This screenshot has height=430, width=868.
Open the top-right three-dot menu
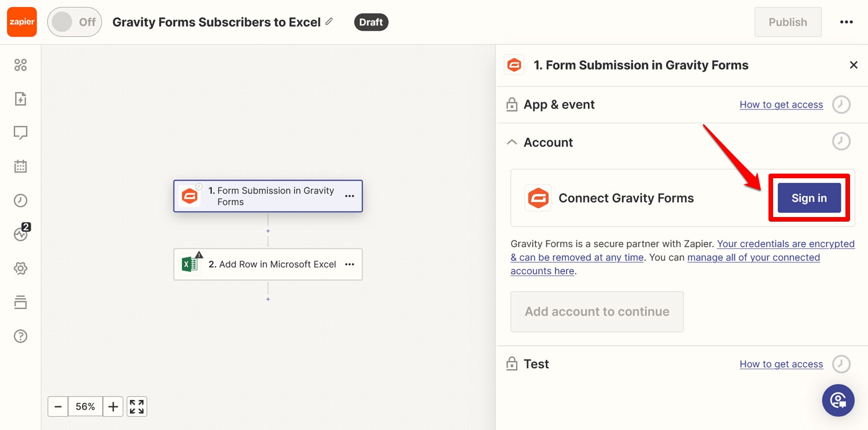847,22
